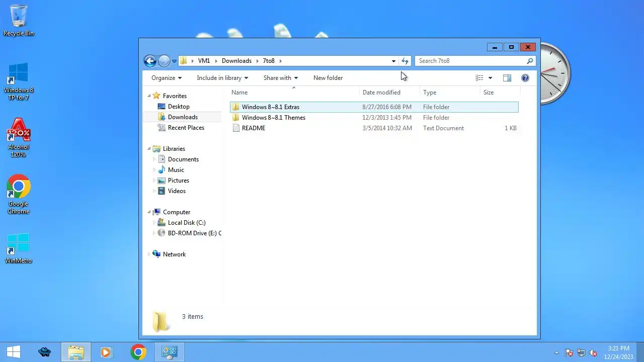Expand the arrow after 7to8 in breadcrumb
The image size is (644, 362).
pyautogui.click(x=280, y=61)
